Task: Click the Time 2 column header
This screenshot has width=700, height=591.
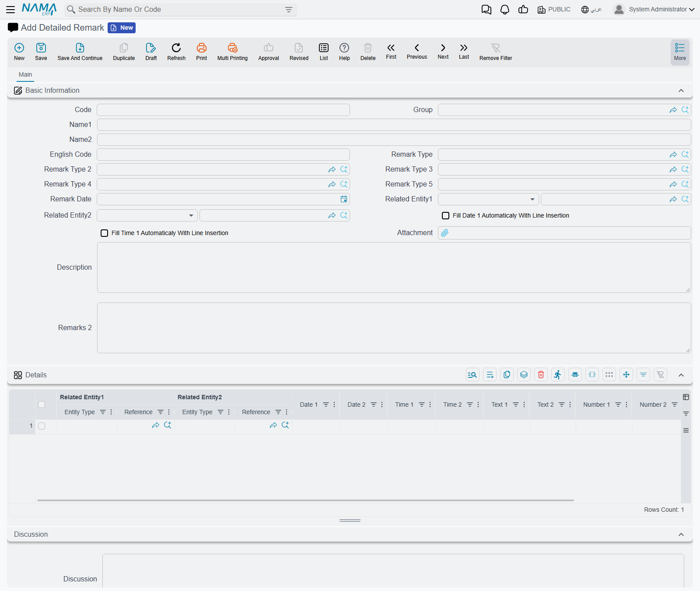Action: (452, 405)
